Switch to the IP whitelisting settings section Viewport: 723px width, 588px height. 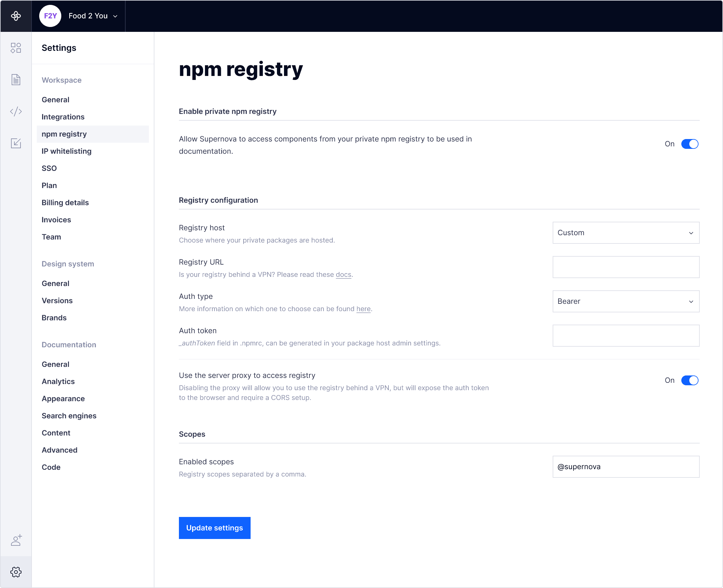click(66, 151)
